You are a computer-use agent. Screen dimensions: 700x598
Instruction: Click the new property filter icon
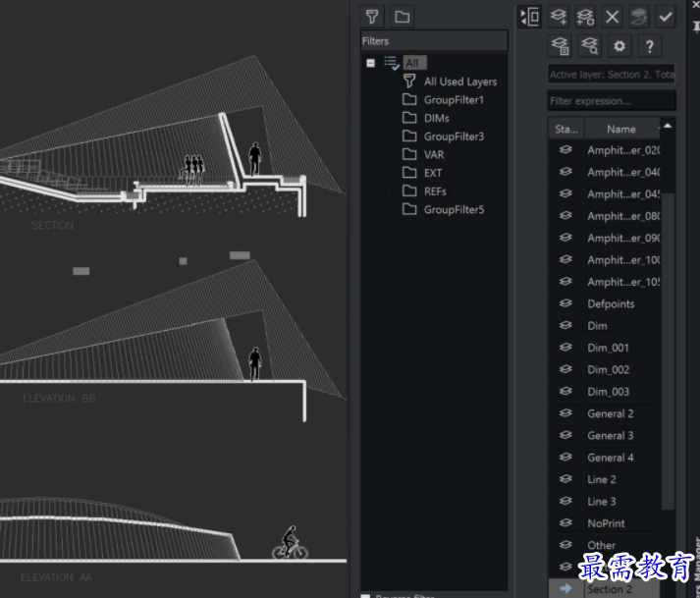pyautogui.click(x=372, y=17)
